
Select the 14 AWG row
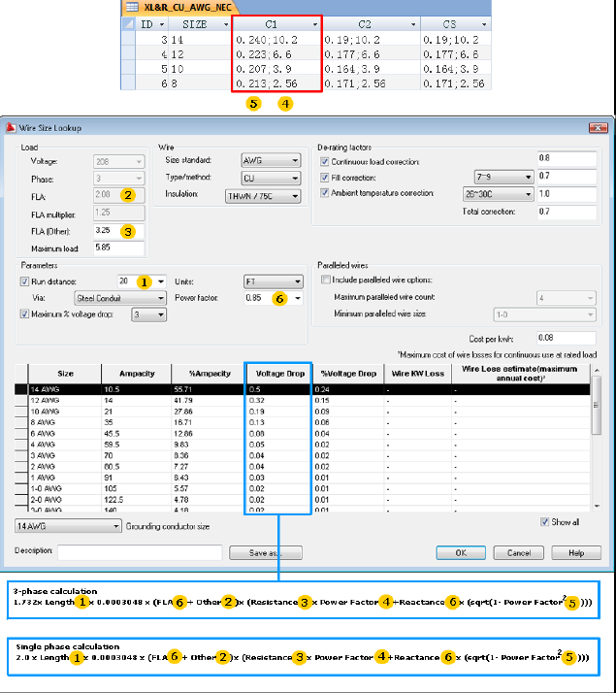click(x=303, y=389)
